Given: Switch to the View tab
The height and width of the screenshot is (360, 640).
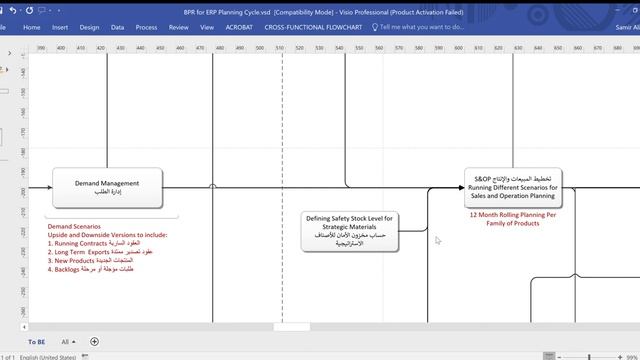Looking at the screenshot, I should [207, 27].
